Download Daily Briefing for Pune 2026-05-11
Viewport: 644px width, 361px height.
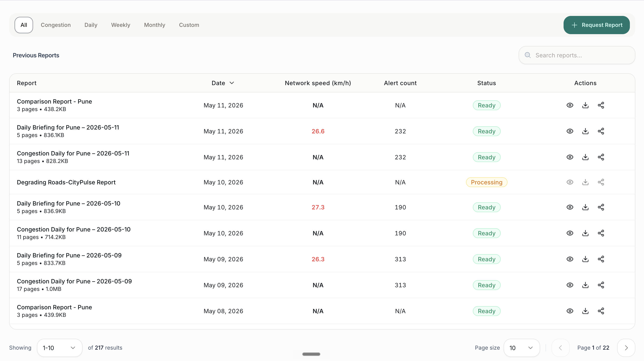pyautogui.click(x=585, y=131)
